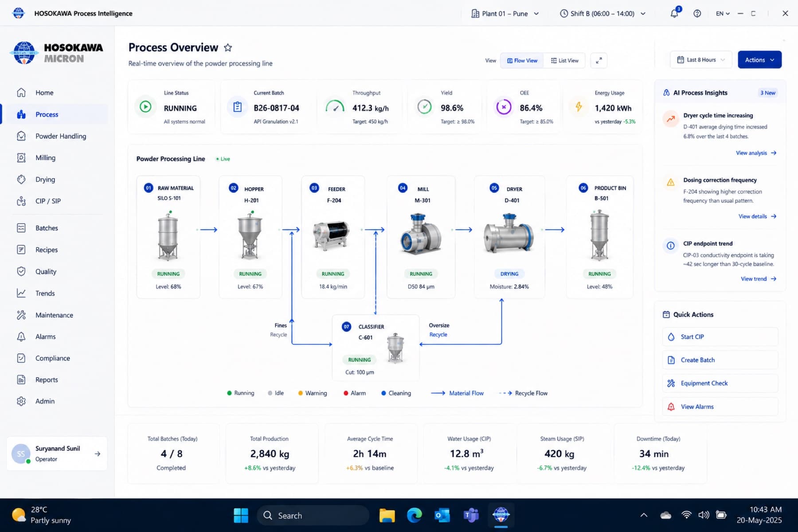Click the Equipment Check quick action

(720, 383)
